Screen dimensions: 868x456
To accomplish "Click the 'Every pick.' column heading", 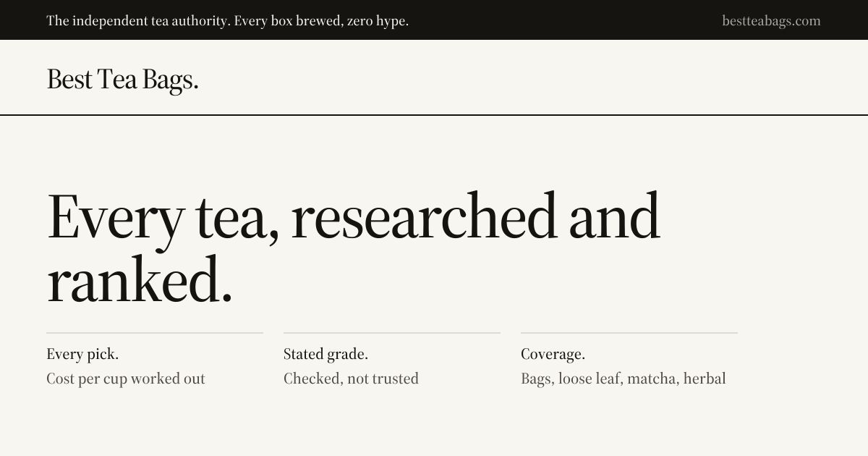I will (x=82, y=355).
